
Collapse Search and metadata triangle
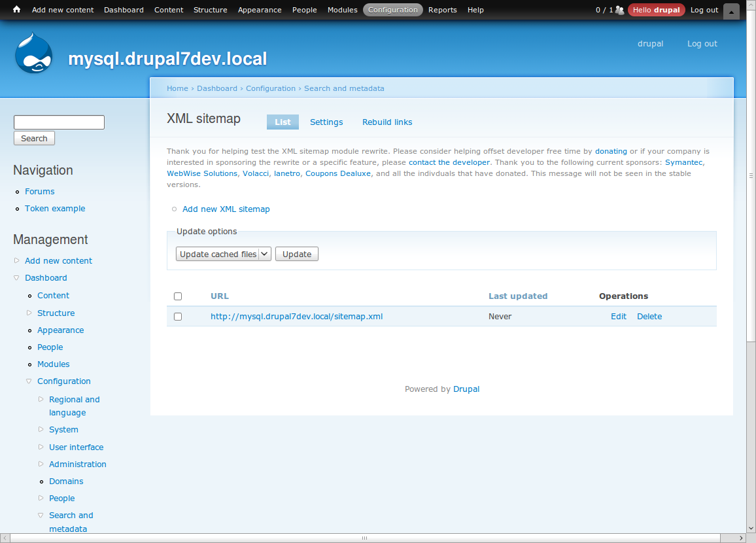[41, 515]
